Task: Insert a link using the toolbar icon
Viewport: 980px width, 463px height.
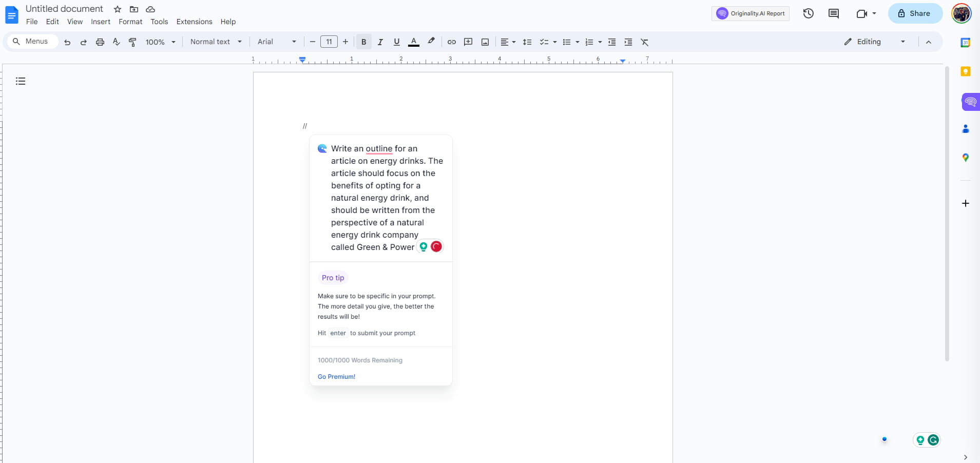Action: click(451, 42)
